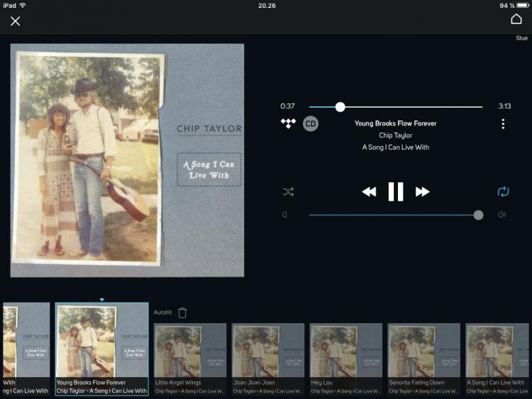Play Hey Lou from the queue
Screen dimensions: 532x399
click(x=345, y=359)
